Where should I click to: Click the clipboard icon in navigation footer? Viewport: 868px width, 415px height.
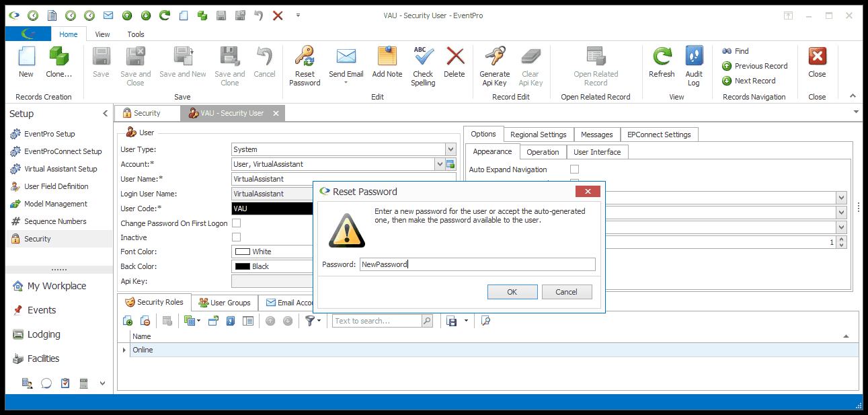point(65,383)
